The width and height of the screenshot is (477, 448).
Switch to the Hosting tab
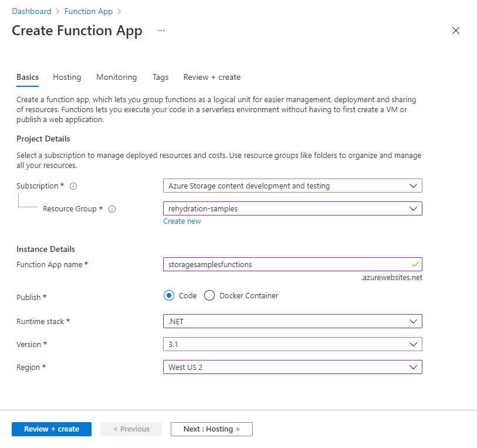[x=67, y=77]
